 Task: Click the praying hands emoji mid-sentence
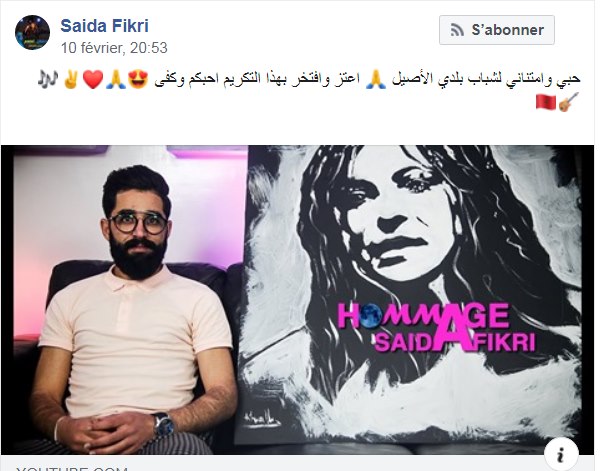coord(375,80)
